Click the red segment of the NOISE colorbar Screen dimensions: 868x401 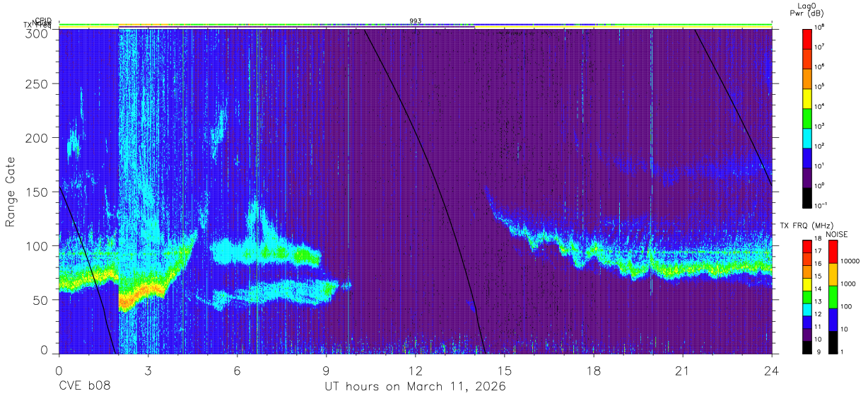833,252
